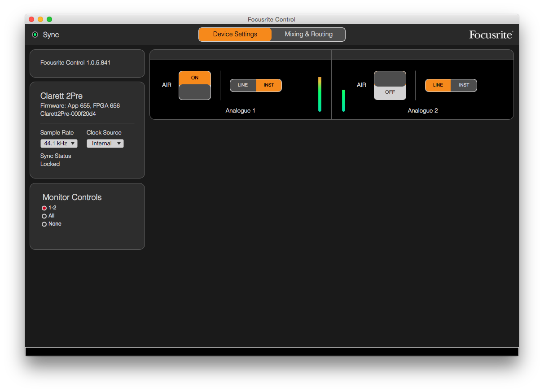The image size is (544, 392).
Task: Set Analogue 2 input to LINE
Action: click(438, 85)
